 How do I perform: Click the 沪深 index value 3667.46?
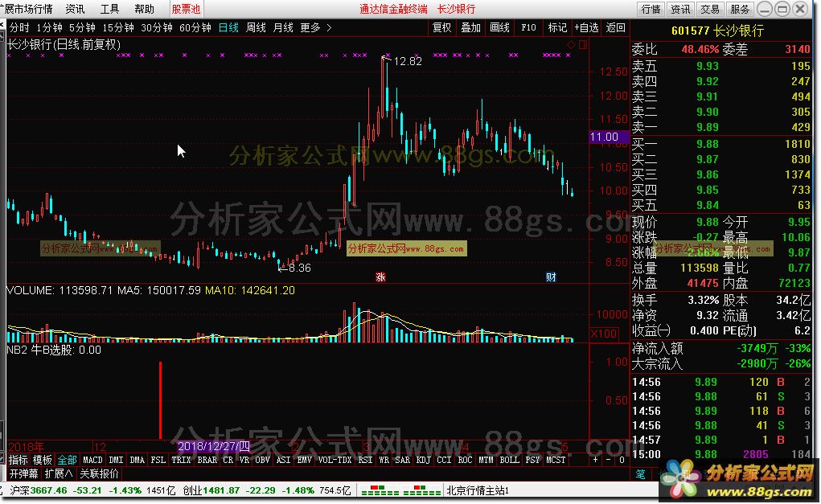49,490
